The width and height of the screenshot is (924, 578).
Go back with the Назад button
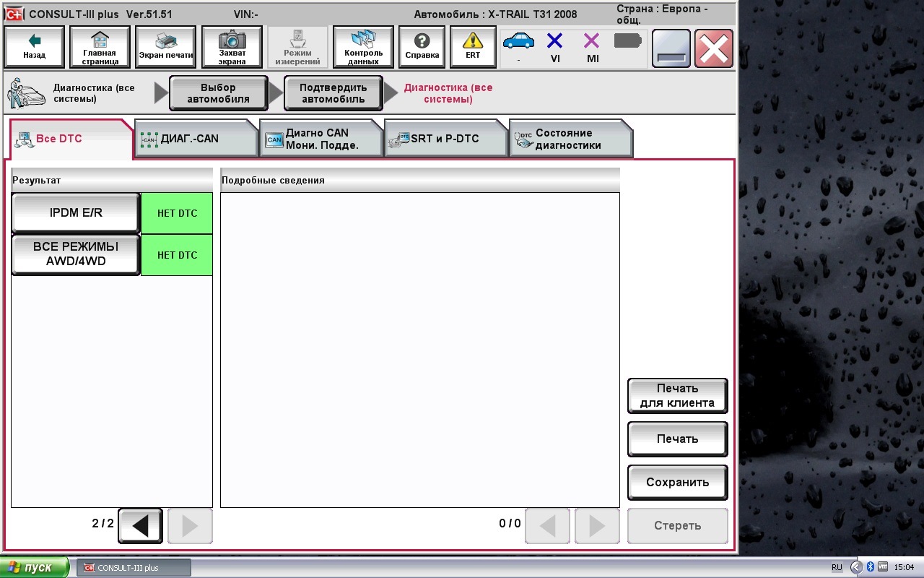pyautogui.click(x=34, y=48)
